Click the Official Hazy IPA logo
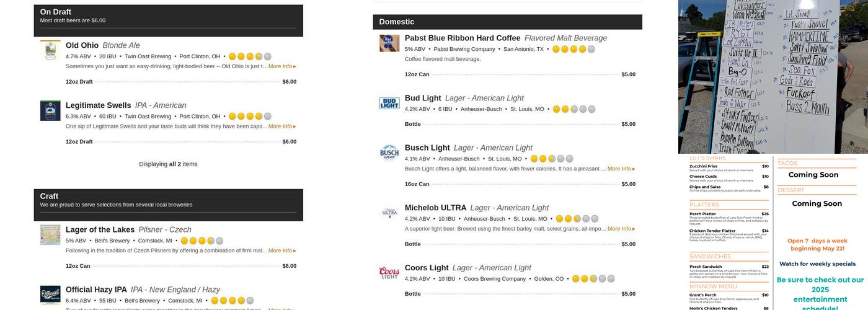This screenshot has height=310, width=868. [x=50, y=294]
